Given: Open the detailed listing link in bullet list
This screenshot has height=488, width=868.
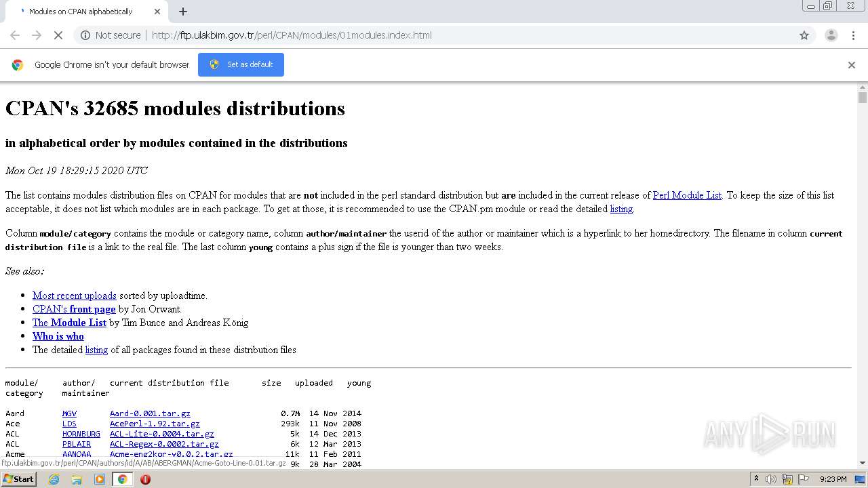Looking at the screenshot, I should pyautogui.click(x=96, y=350).
